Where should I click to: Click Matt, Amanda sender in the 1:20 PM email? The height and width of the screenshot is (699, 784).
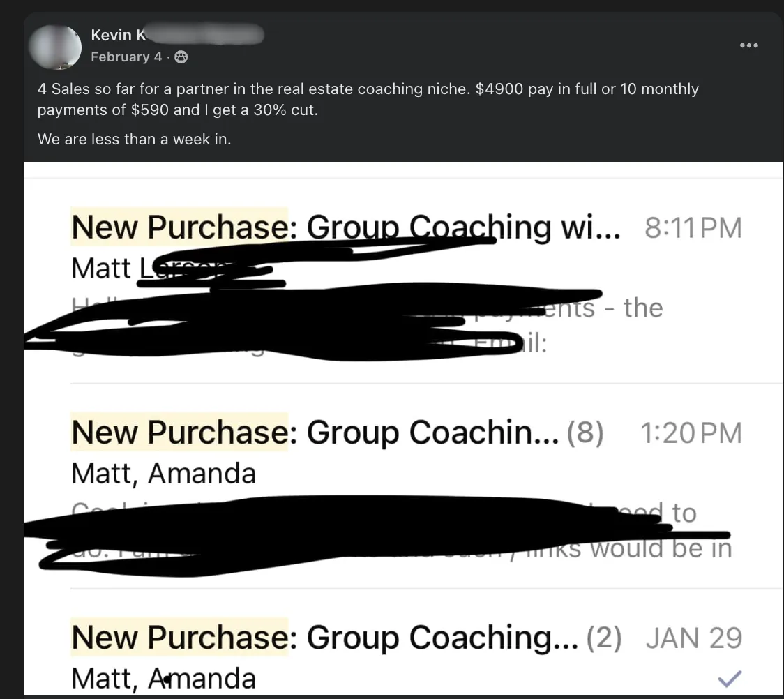click(x=163, y=474)
